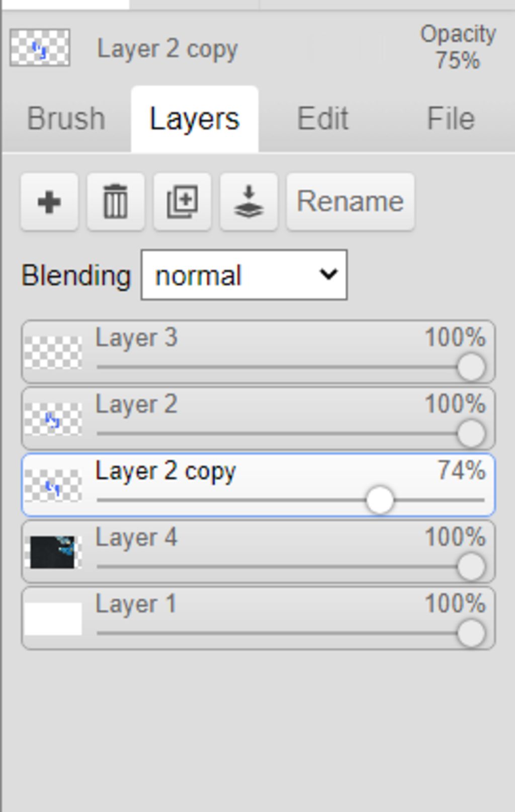This screenshot has height=812, width=515.
Task: Switch to the Brush tab
Action: pos(66,119)
